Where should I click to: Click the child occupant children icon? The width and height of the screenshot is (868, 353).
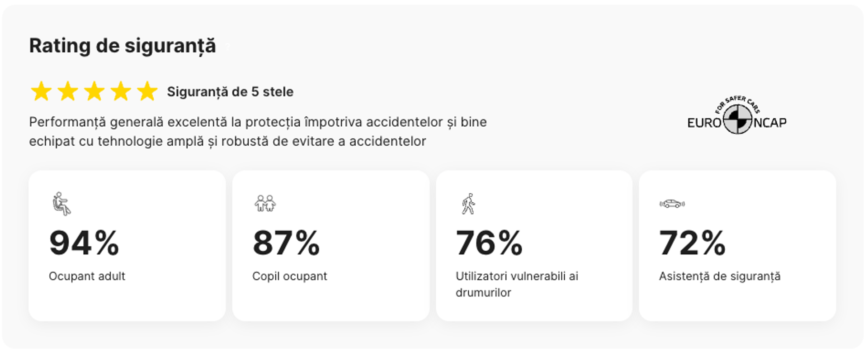tap(265, 204)
